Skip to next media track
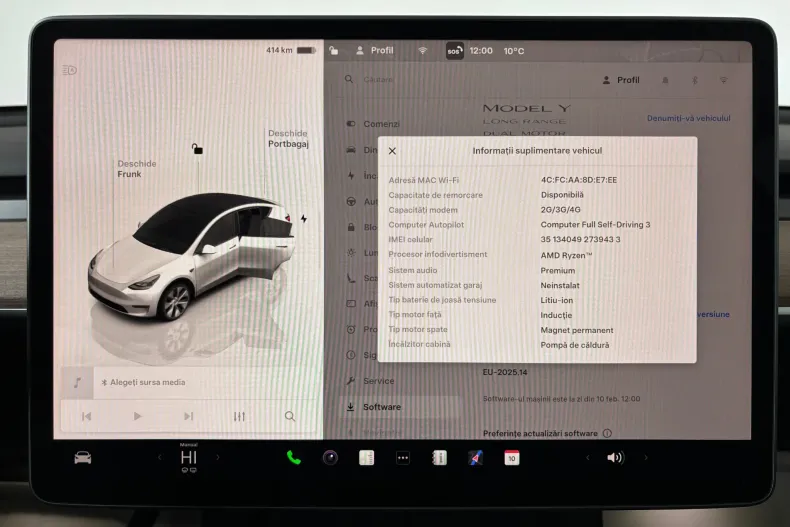790x527 pixels. point(188,416)
